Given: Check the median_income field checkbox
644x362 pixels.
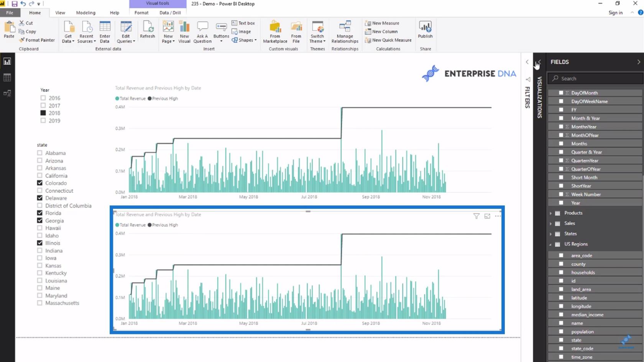Looking at the screenshot, I should pyautogui.click(x=561, y=314).
